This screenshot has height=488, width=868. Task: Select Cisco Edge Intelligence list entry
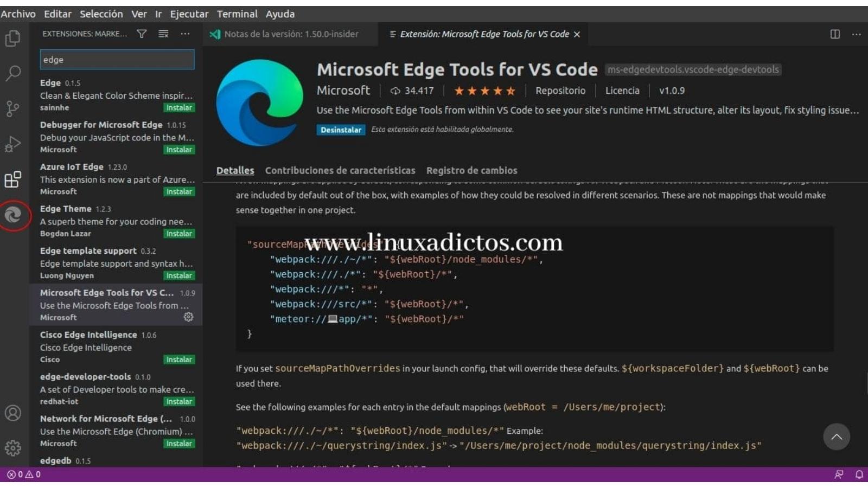tap(116, 347)
